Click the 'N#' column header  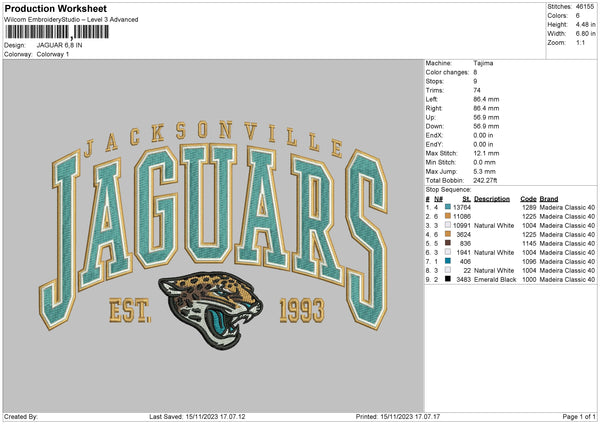point(439,199)
